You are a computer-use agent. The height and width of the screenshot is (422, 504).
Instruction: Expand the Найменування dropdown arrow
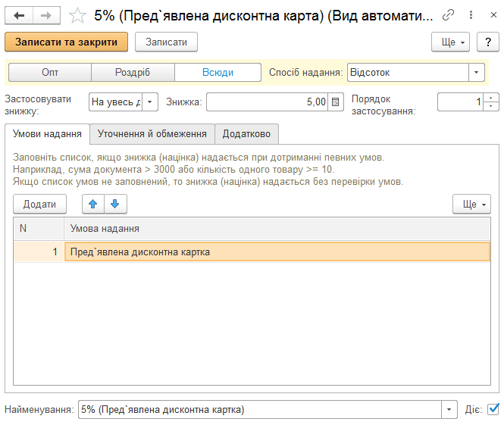[449, 409]
